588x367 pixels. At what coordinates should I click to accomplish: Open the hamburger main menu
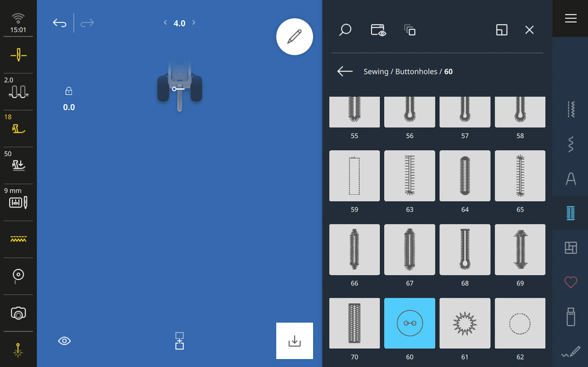tap(570, 18)
